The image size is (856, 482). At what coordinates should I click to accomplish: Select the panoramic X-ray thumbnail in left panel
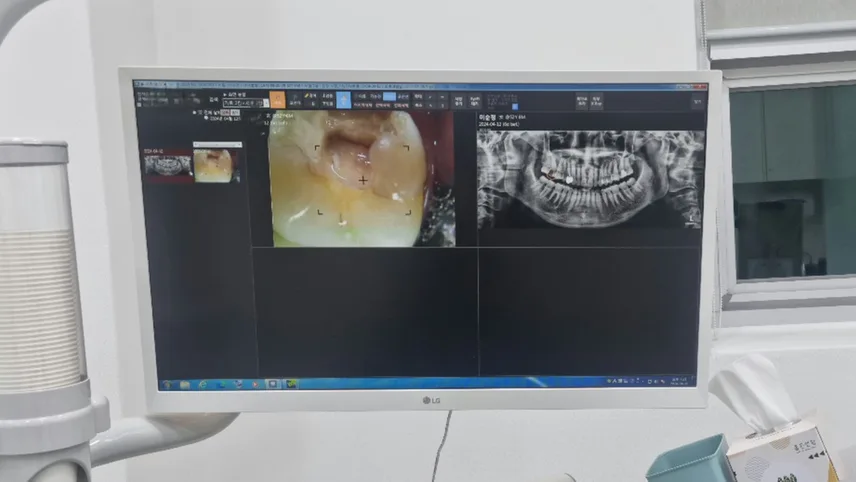[168, 165]
